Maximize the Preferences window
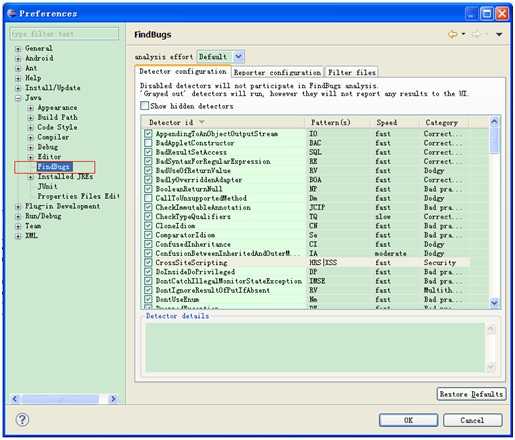 click(487, 14)
